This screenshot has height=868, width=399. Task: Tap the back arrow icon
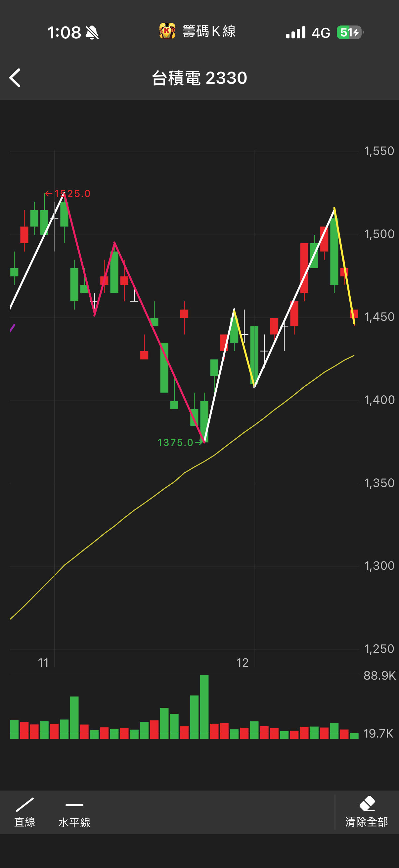[15, 78]
